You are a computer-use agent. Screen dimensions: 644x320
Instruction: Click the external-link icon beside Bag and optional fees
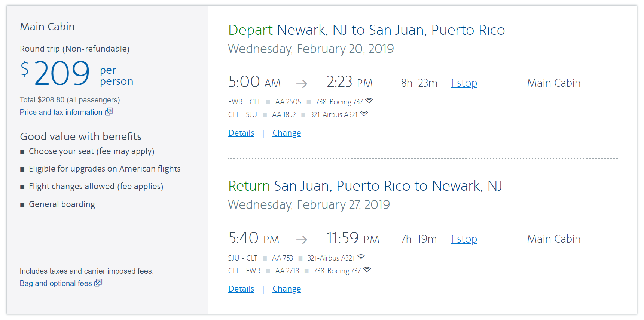point(98,283)
